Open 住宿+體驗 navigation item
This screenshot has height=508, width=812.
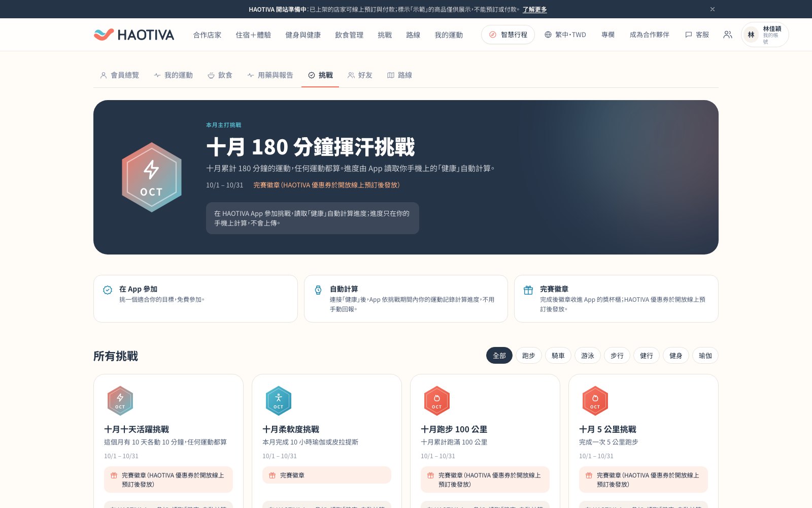[253, 35]
